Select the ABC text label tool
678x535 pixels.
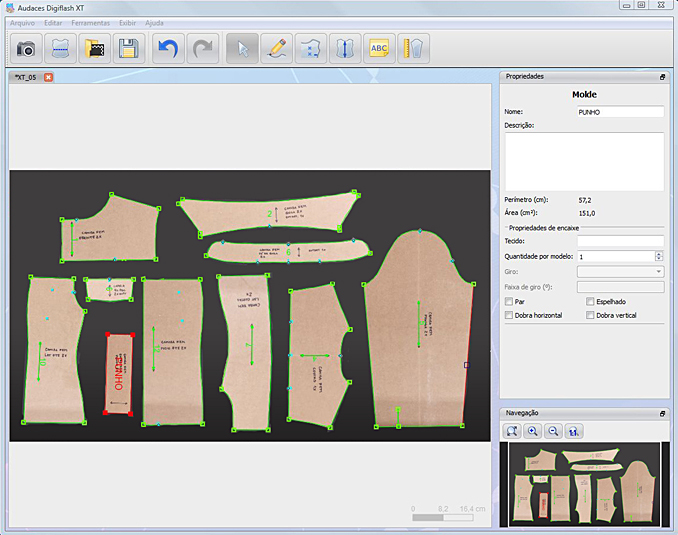(x=379, y=48)
